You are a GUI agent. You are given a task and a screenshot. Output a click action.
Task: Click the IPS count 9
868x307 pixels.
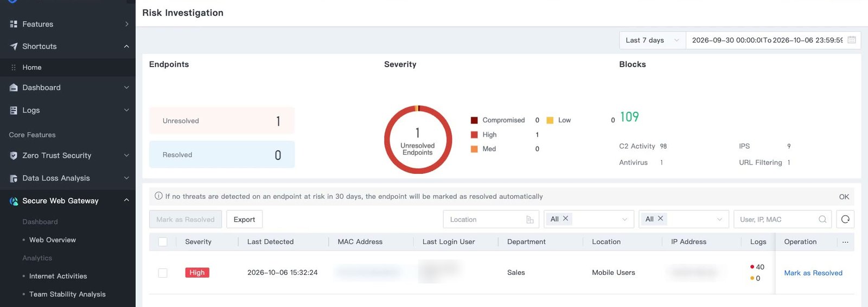point(789,146)
